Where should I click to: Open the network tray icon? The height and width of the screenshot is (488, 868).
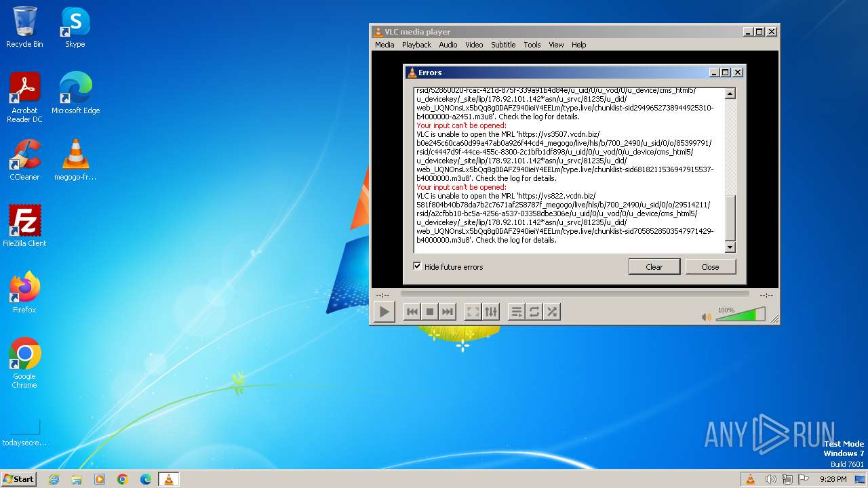[x=787, y=479]
